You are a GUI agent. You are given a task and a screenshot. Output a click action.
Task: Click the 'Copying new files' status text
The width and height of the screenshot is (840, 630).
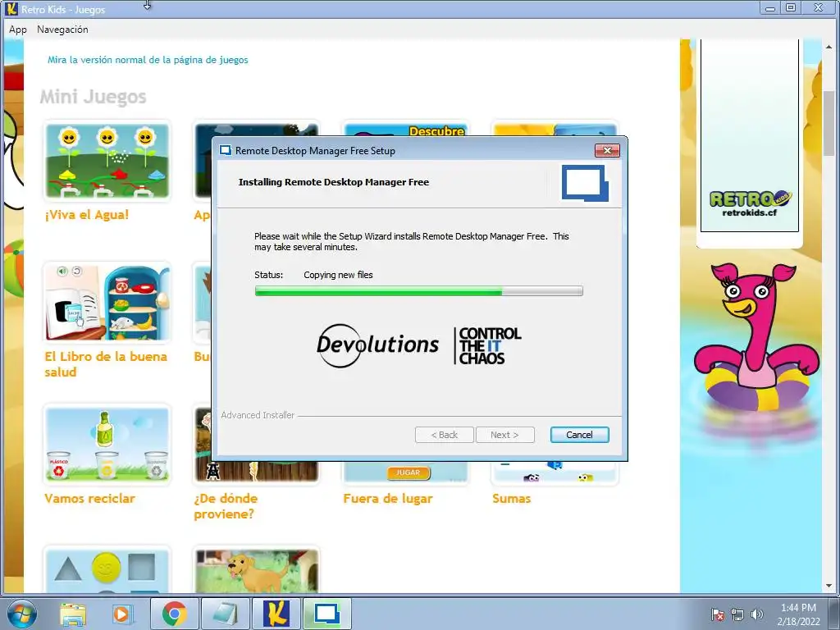coord(338,275)
